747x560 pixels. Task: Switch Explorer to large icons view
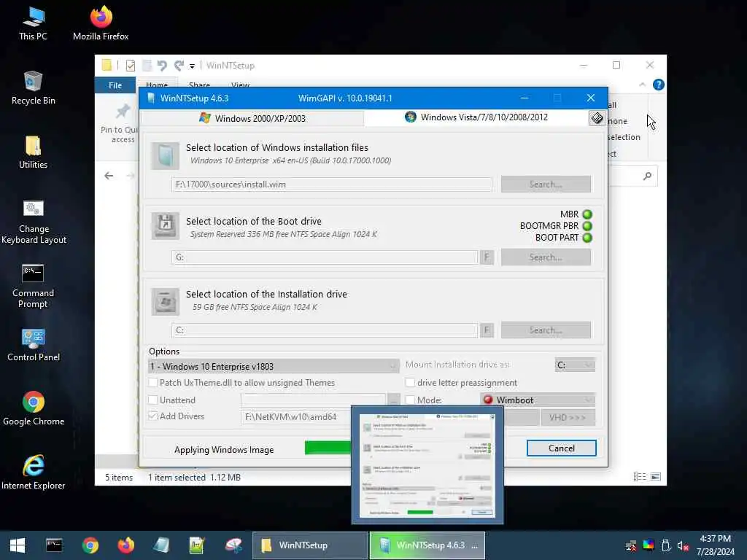click(656, 477)
